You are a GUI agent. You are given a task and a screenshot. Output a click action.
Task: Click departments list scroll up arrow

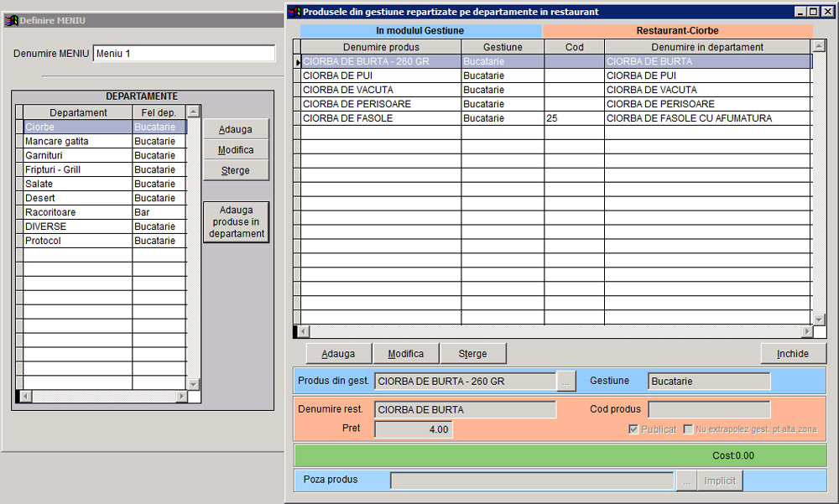click(193, 112)
